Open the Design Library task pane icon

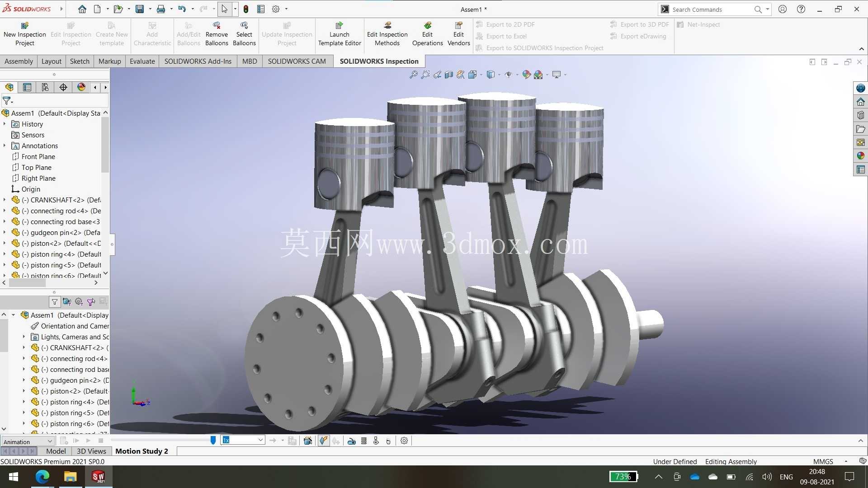pos(861,115)
